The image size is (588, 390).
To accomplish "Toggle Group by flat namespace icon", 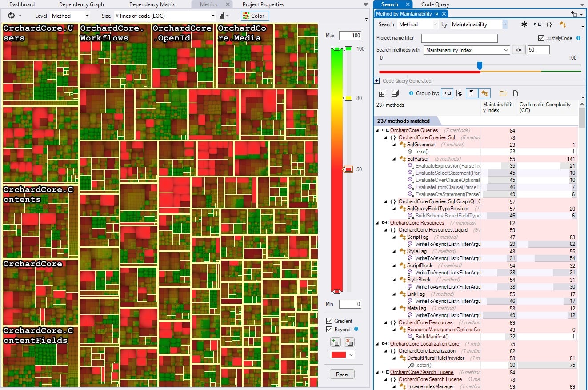I will (x=472, y=93).
